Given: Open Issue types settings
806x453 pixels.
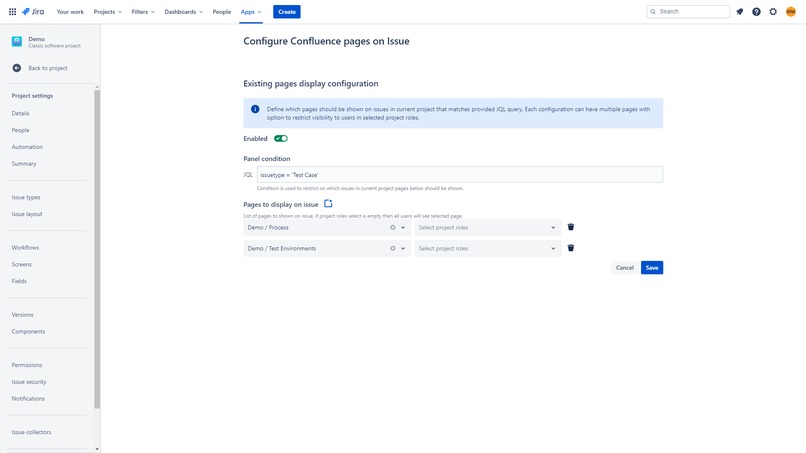Looking at the screenshot, I should 26,197.
